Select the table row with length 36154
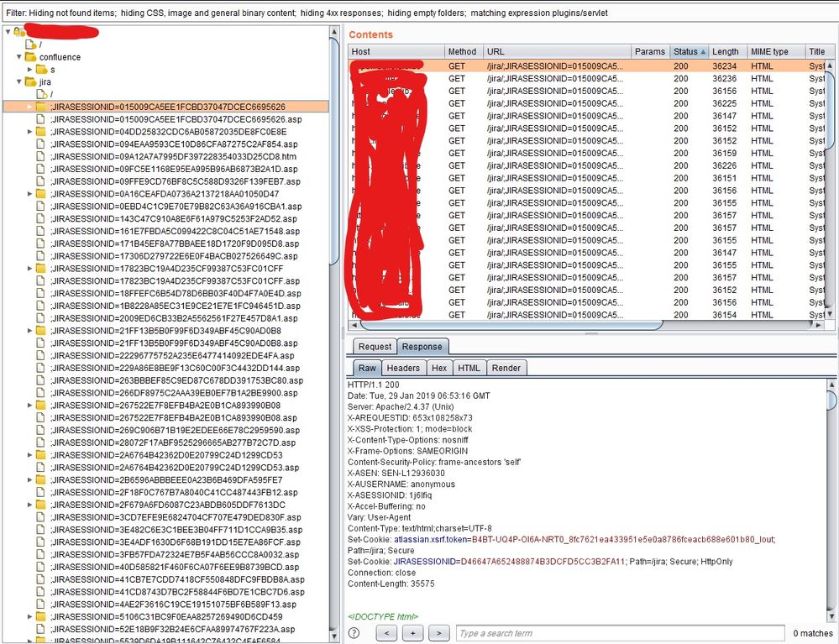 click(587, 315)
